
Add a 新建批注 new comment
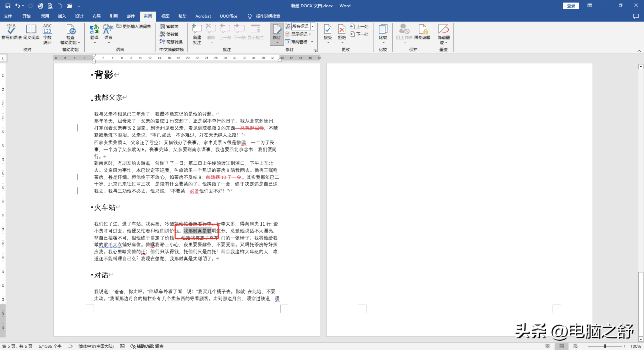pyautogui.click(x=197, y=34)
